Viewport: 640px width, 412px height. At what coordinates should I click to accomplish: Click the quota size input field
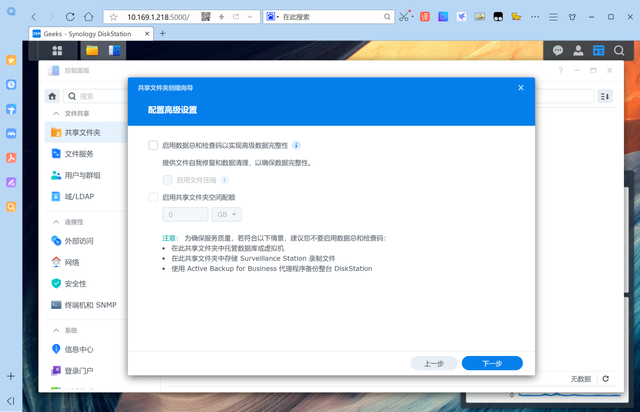(x=184, y=214)
